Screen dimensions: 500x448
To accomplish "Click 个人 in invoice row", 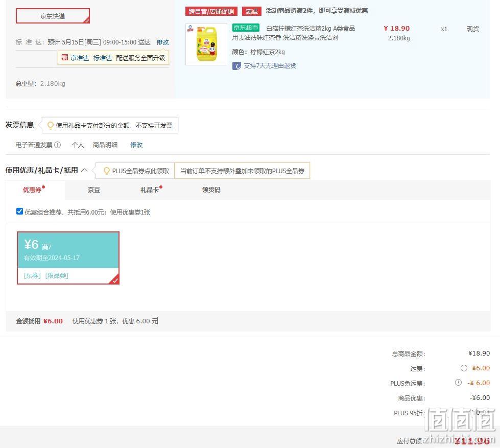I will [78, 145].
